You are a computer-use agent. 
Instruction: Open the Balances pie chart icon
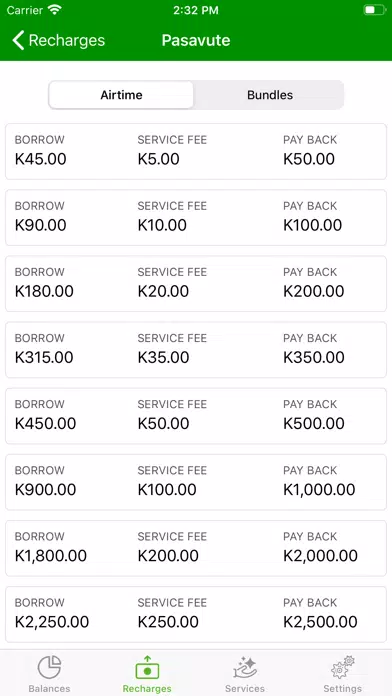point(49,667)
